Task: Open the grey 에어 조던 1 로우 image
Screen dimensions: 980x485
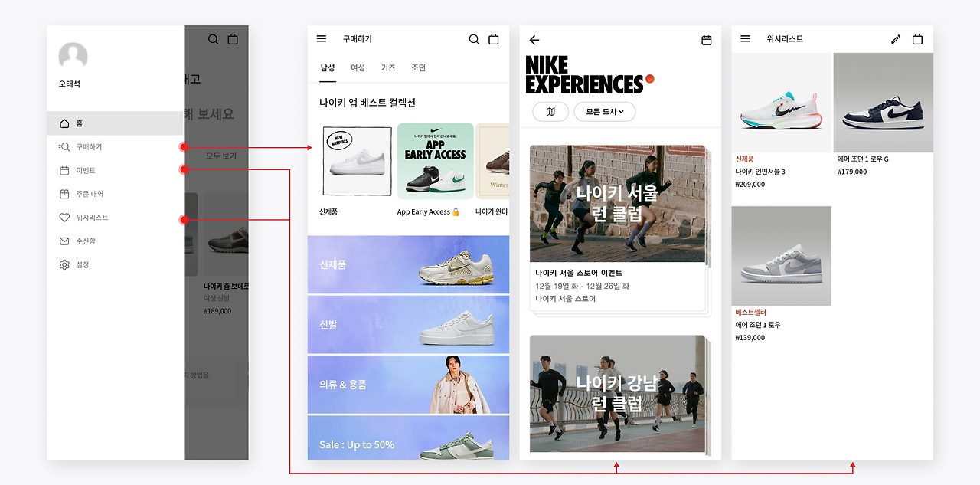Action: pos(781,256)
